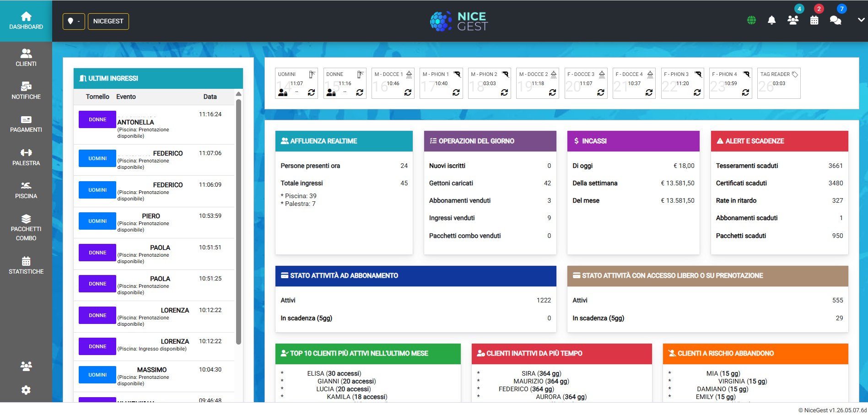Viewport: 868px width, 415px height.
Task: Open the Notifiche section
Action: 26,91
